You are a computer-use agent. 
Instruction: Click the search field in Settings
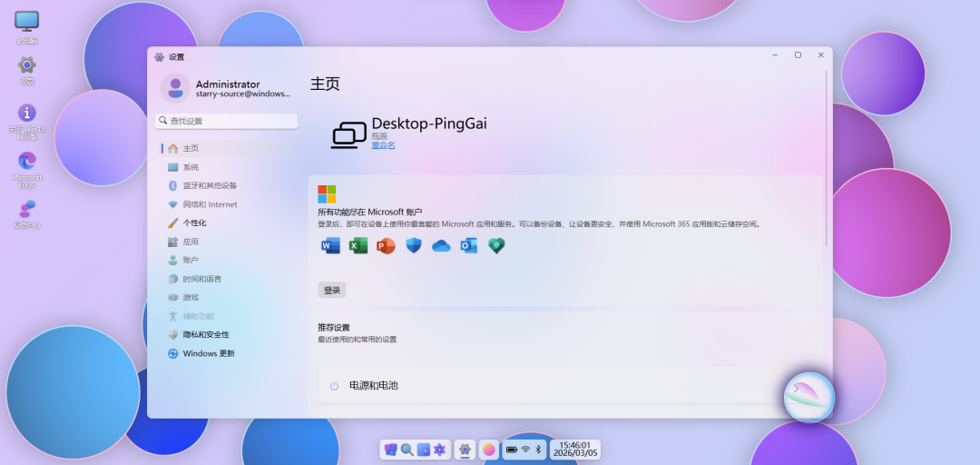coord(226,121)
